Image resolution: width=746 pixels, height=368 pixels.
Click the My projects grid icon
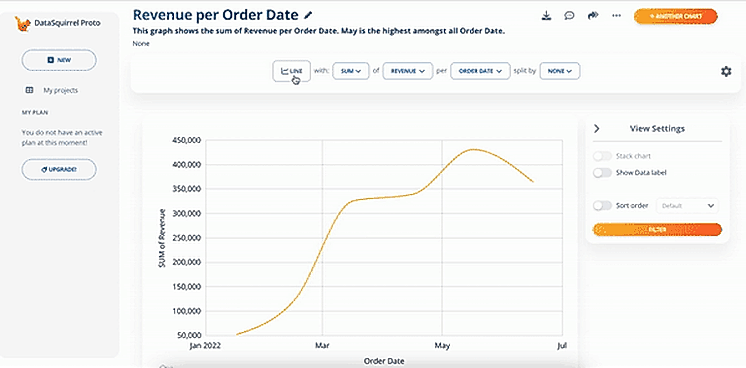point(29,90)
